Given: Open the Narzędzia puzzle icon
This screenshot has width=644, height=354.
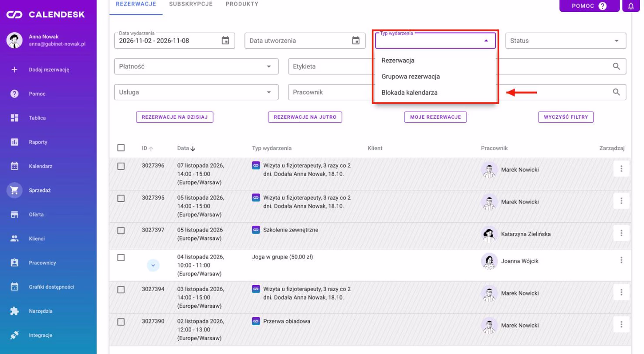Looking at the screenshot, I should click(x=14, y=311).
